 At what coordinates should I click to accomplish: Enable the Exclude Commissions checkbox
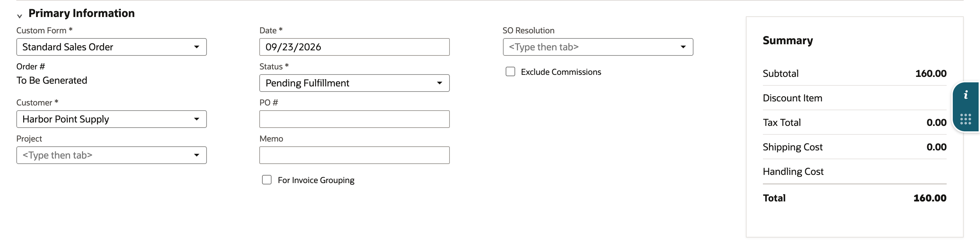pyautogui.click(x=510, y=71)
